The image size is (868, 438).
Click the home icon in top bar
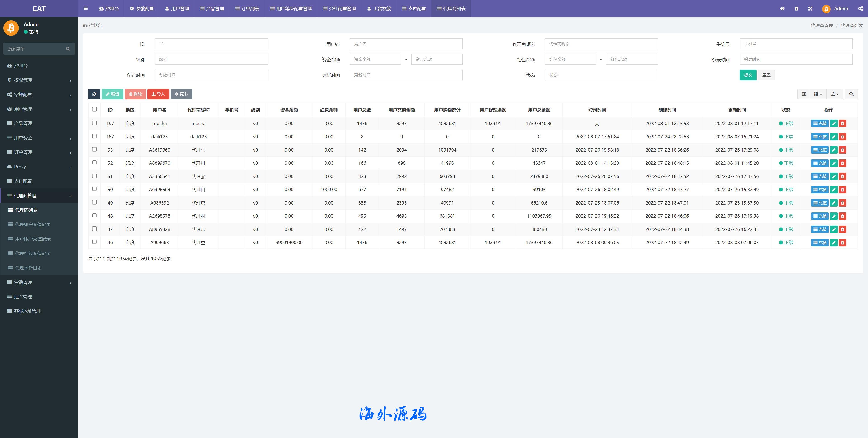click(782, 8)
